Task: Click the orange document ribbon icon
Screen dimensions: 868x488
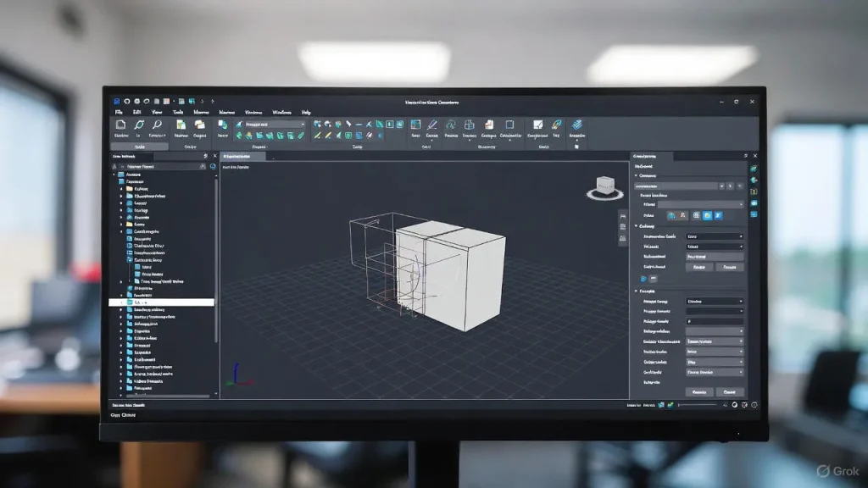Action: (x=489, y=125)
